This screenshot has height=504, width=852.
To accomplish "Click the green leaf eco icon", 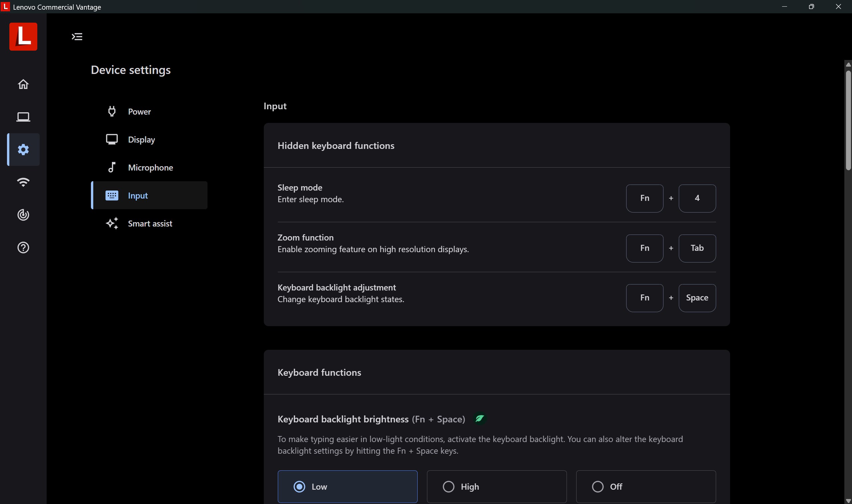I will pyautogui.click(x=480, y=419).
